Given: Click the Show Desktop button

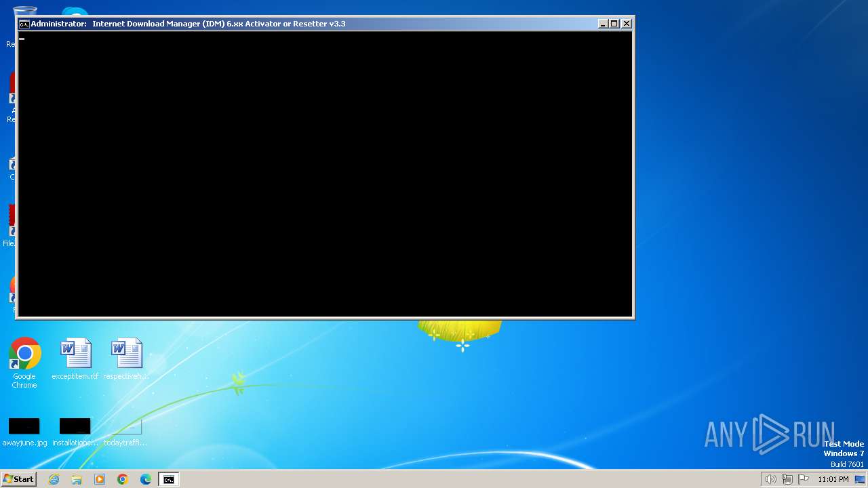Looking at the screenshot, I should click(860, 479).
